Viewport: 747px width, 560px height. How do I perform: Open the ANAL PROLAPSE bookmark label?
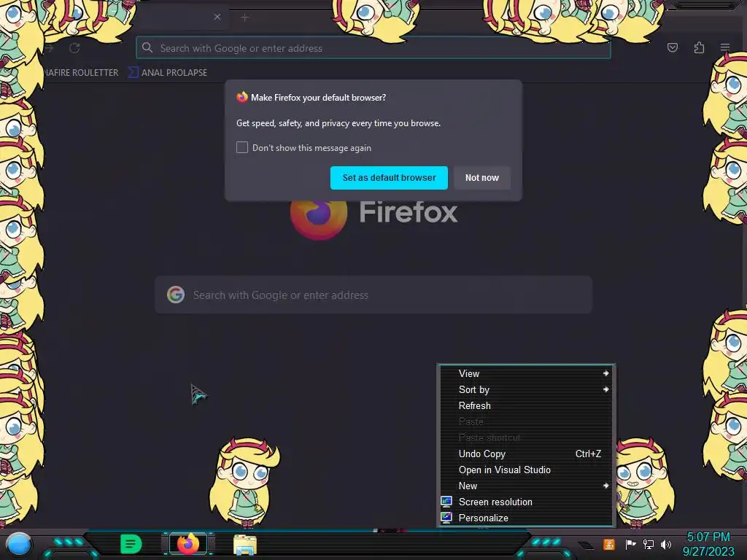(x=174, y=72)
